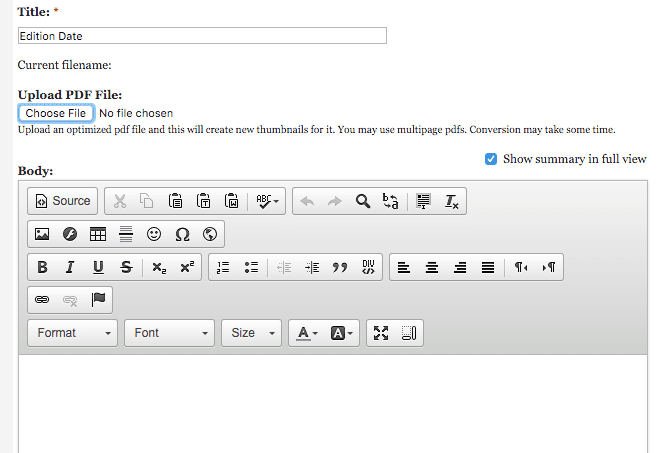
Task: Toggle italic formatting
Action: click(70, 267)
